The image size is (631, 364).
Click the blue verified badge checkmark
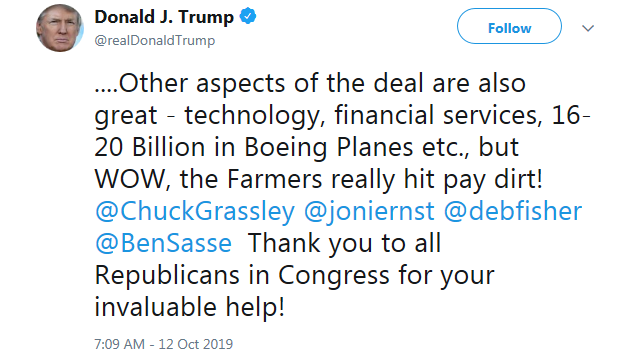pyautogui.click(x=248, y=16)
